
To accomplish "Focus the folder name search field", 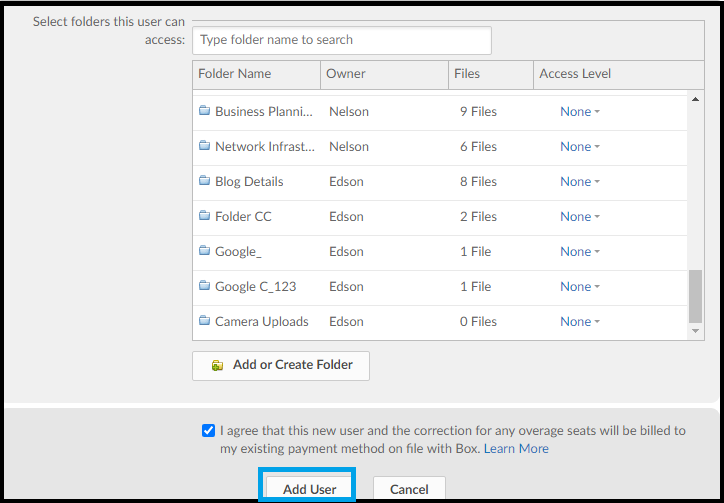I will pos(342,40).
